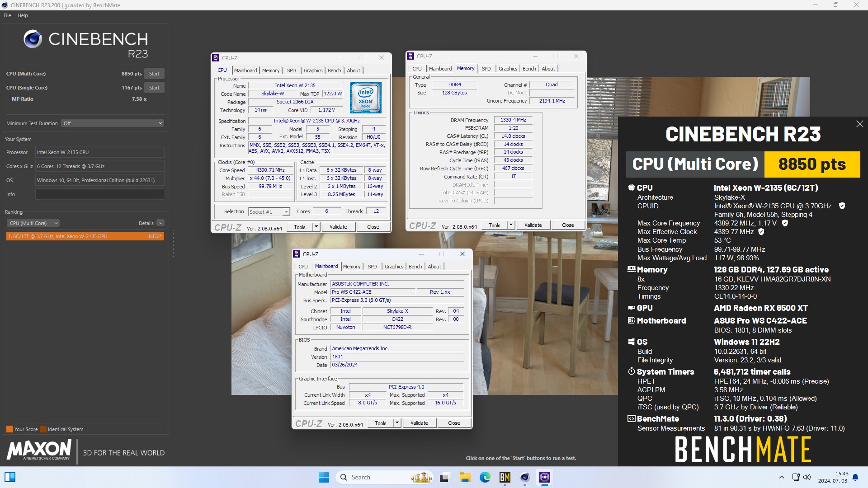Open notification bell icon
The height and width of the screenshot is (488, 868).
click(855, 477)
